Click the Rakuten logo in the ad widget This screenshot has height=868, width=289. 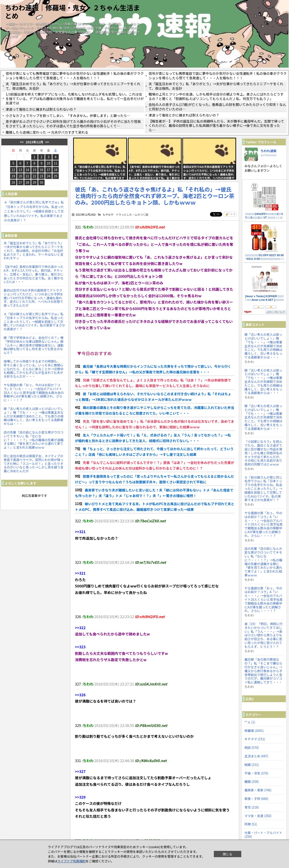coord(248,312)
